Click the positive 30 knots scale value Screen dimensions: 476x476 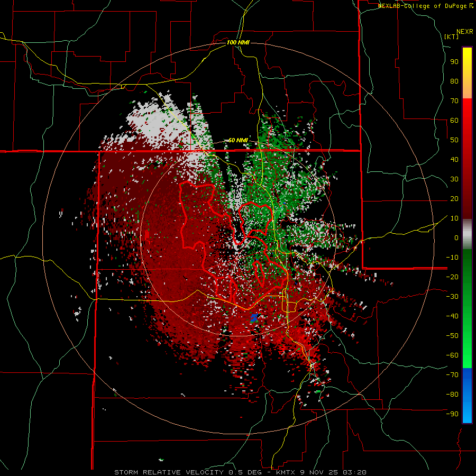click(454, 179)
